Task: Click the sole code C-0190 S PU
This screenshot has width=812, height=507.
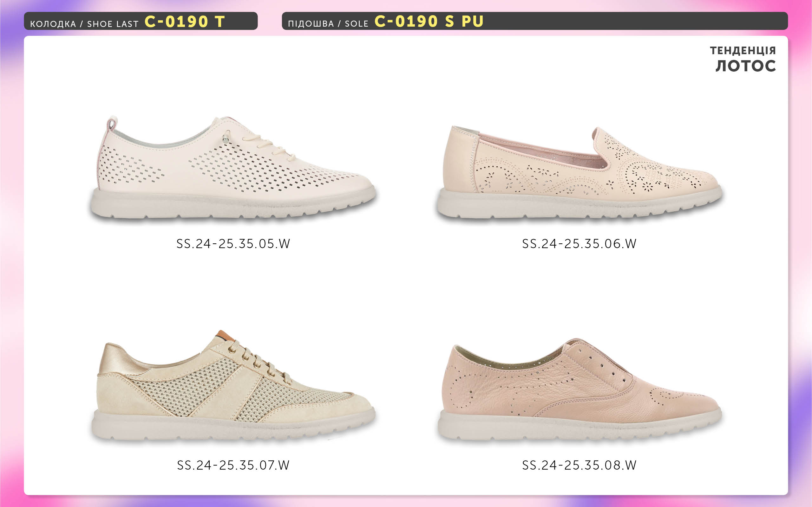Action: [429, 22]
